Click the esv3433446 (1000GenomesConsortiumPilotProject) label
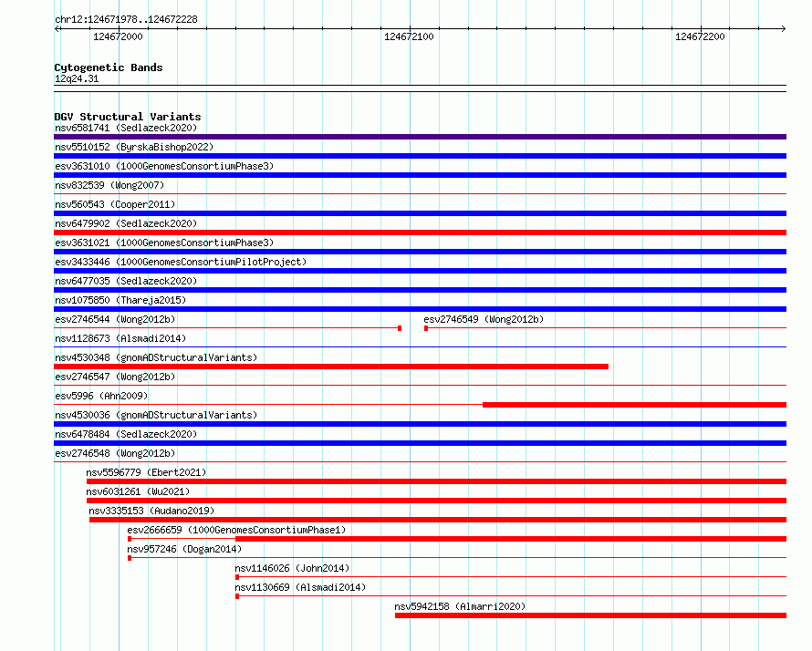The width and height of the screenshot is (812, 651). [x=181, y=262]
